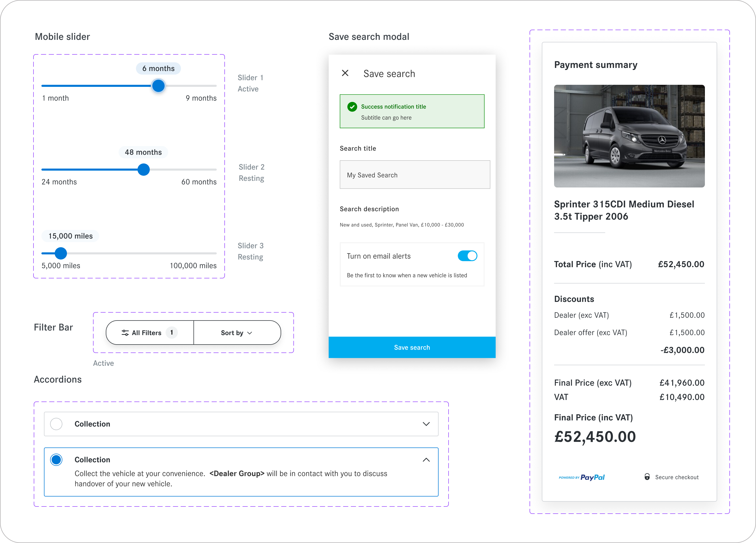The height and width of the screenshot is (543, 756).
Task: Click the Powered by PayPal logo
Action: [x=581, y=477]
